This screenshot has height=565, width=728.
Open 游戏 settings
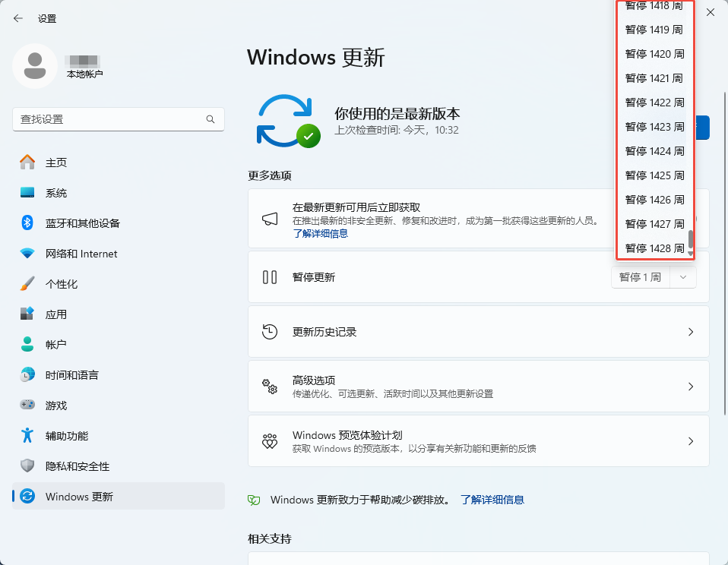pos(119,406)
